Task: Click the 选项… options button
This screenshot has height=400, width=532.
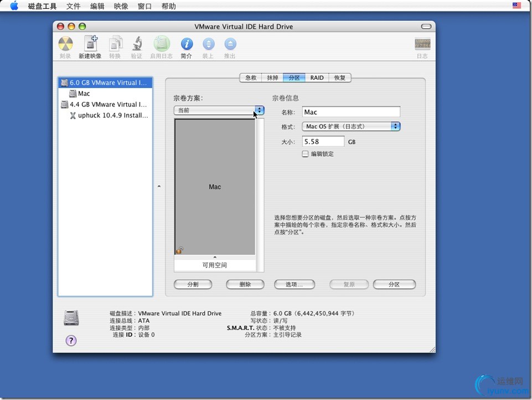Action: [x=294, y=284]
